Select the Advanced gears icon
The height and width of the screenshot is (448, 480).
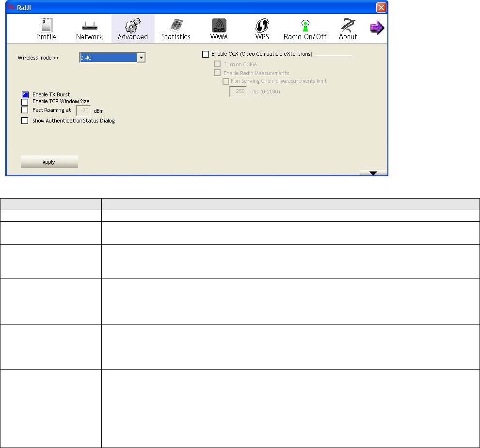pos(132,25)
